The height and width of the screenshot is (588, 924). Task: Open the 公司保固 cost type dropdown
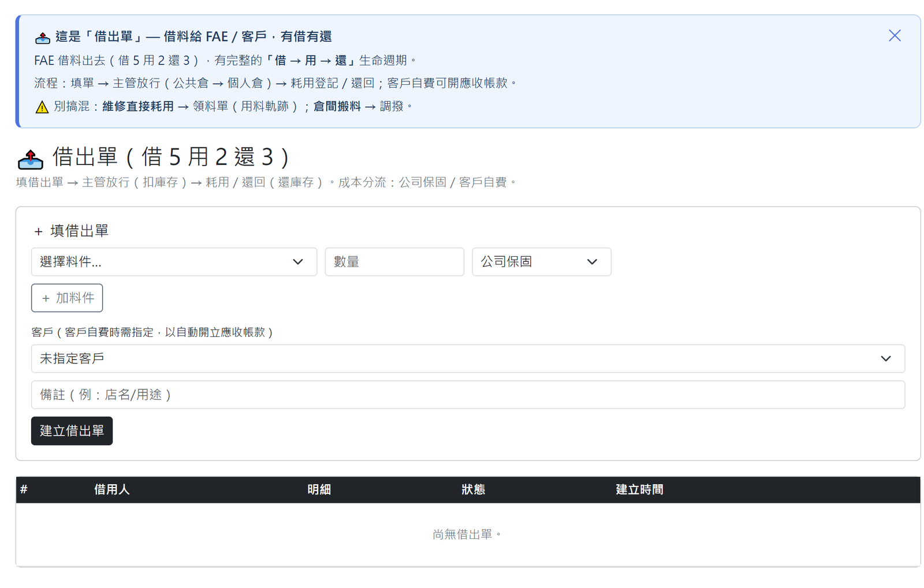pyautogui.click(x=541, y=262)
